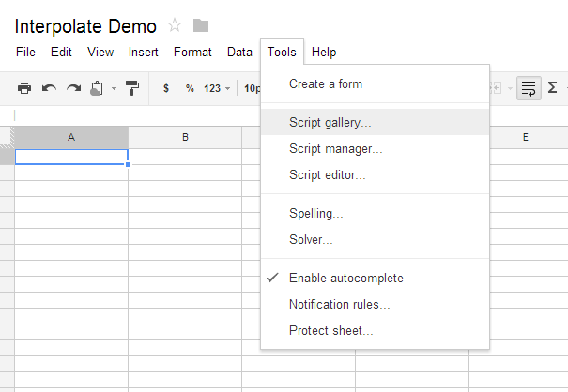568x392 pixels.
Task: Select Script editor menu entry
Action: 327,174
